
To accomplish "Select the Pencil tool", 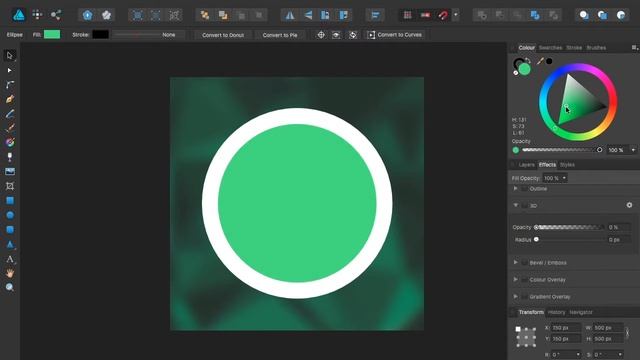I will [x=10, y=114].
